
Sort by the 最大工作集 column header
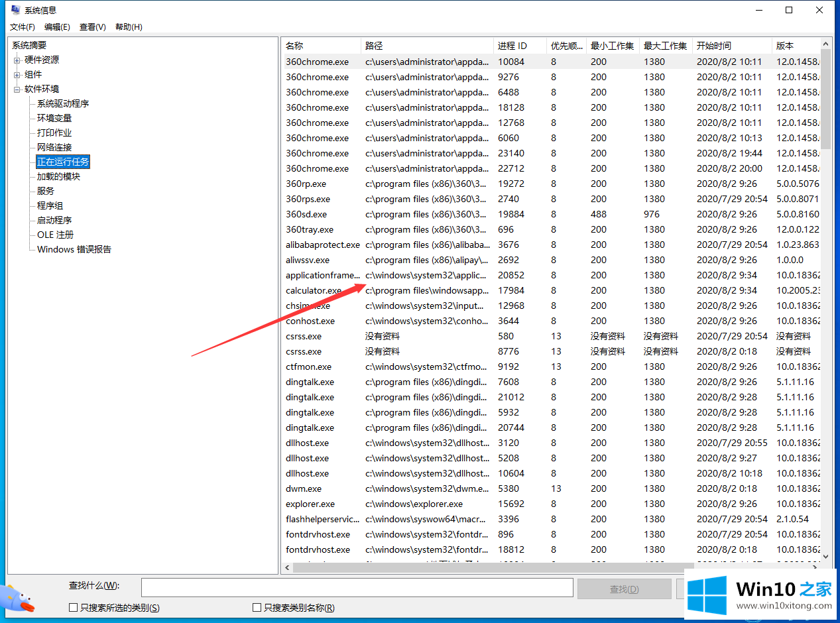[666, 46]
